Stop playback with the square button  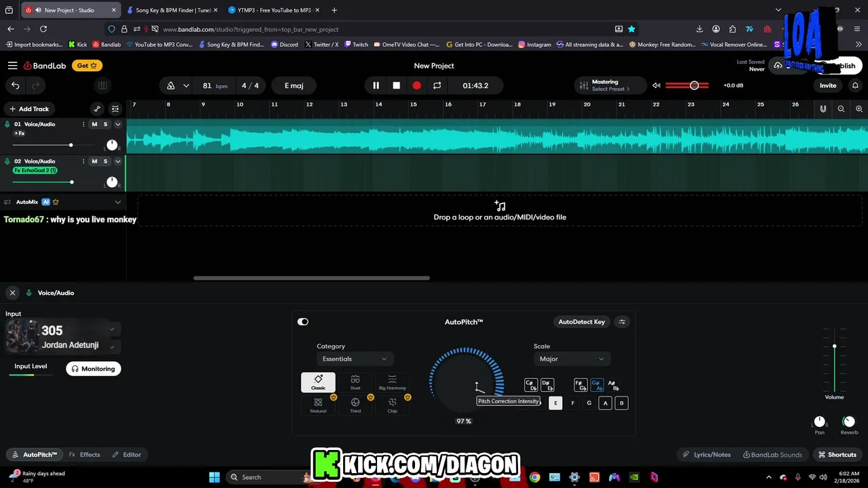pos(397,85)
